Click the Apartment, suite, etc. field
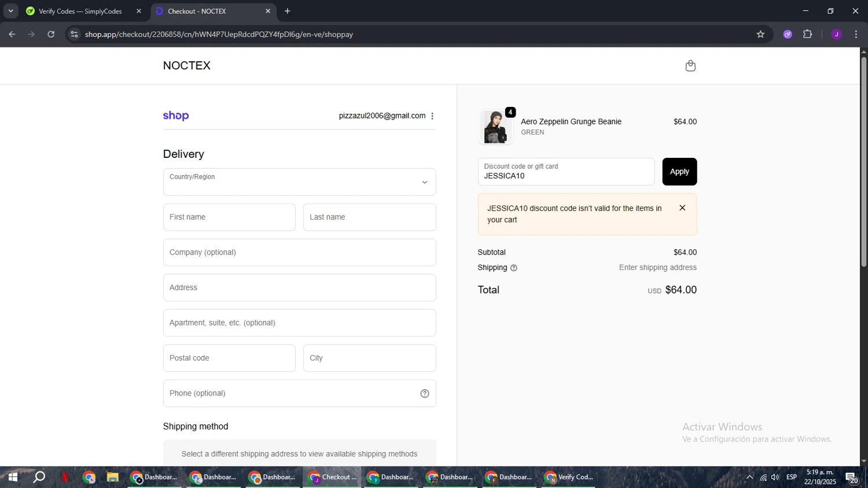 point(299,323)
